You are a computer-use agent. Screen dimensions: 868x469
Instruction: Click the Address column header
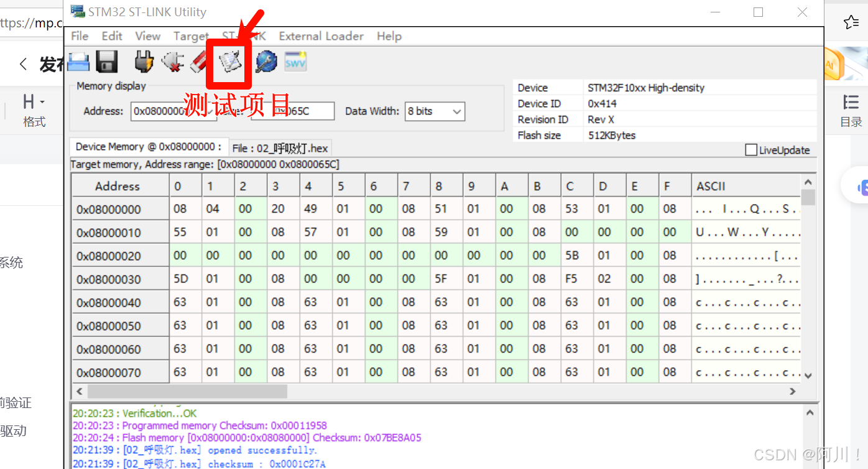coord(121,186)
